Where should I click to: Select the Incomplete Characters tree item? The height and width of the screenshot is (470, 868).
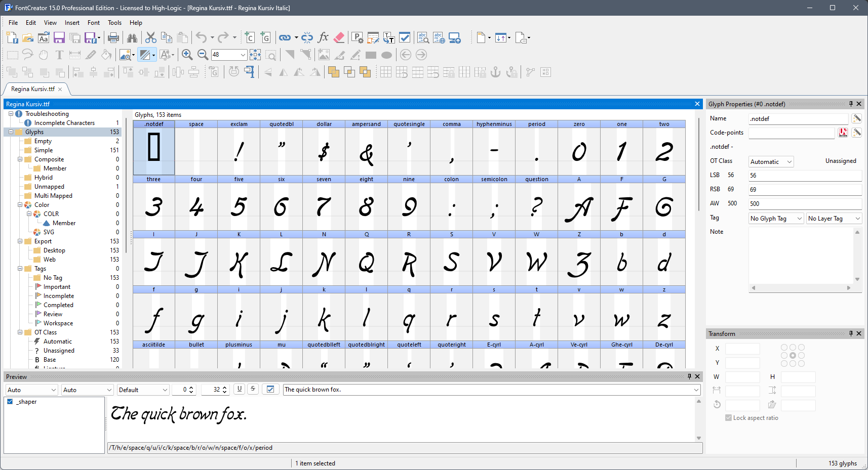click(64, 122)
